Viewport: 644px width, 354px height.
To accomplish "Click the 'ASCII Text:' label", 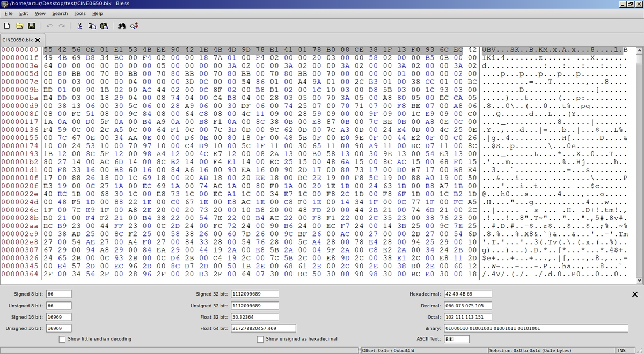I will pyautogui.click(x=428, y=339).
